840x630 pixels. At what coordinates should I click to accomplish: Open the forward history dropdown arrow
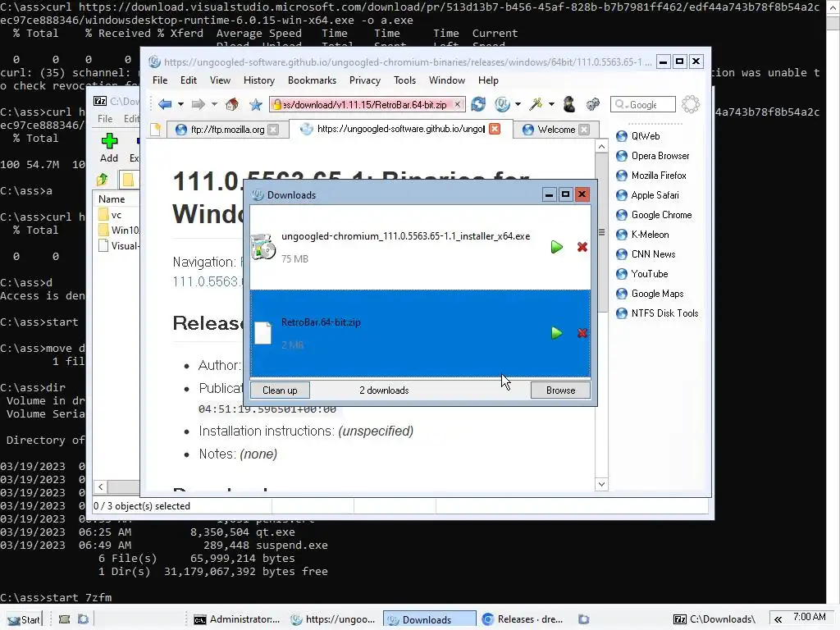coord(214,104)
